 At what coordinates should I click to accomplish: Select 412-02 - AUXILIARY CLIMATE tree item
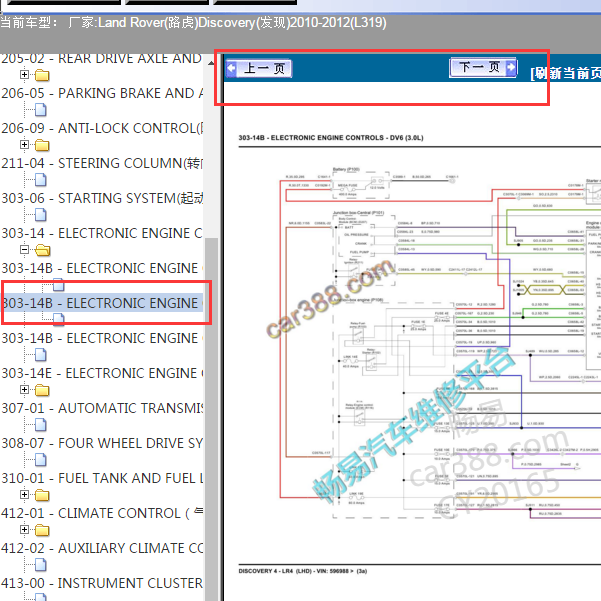pos(102,548)
